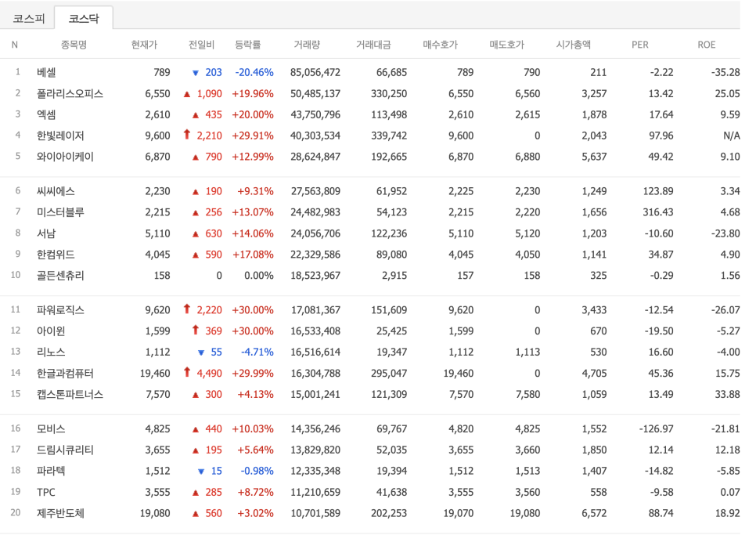Open stock 베셀
Screen dimensions: 756x535
[46, 72]
